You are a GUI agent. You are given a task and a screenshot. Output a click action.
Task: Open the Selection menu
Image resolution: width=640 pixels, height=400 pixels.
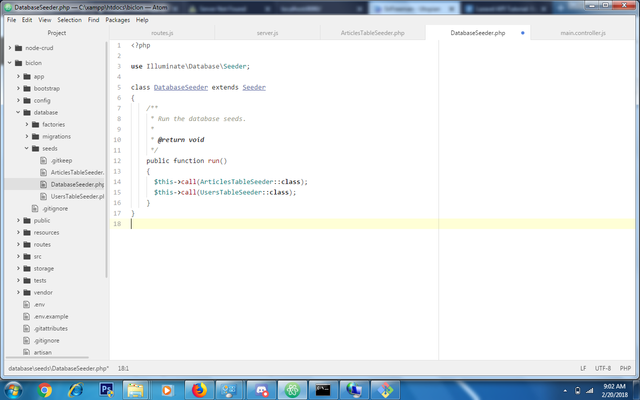(69, 20)
